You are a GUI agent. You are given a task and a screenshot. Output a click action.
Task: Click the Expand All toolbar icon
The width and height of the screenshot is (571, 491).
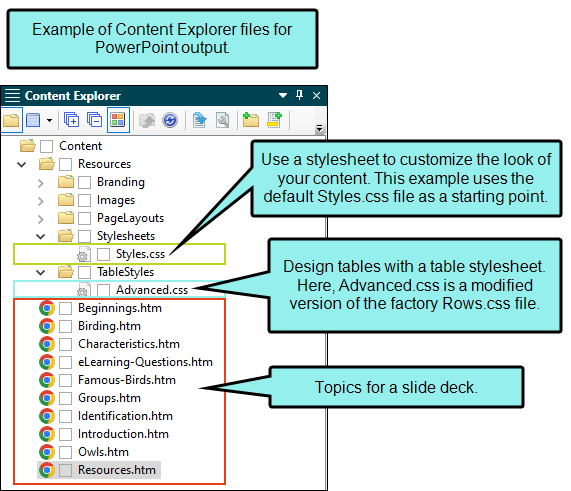pos(71,119)
